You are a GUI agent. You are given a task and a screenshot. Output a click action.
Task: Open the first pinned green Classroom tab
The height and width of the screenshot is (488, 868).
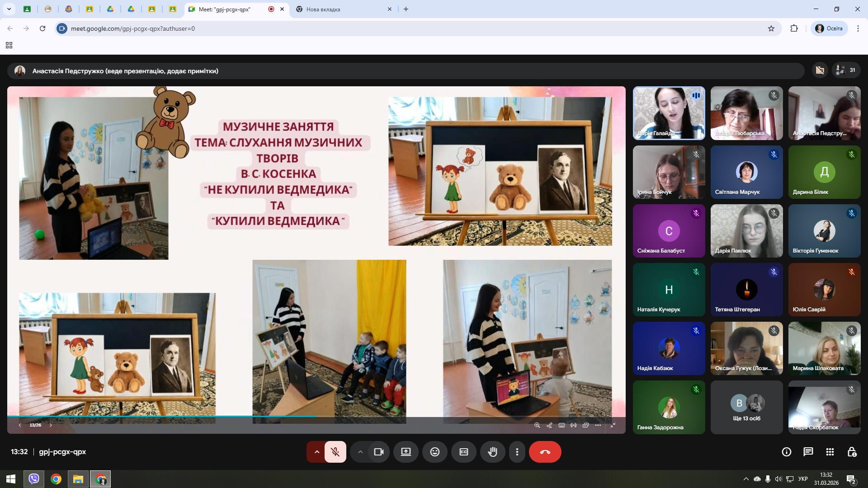pos(27,9)
